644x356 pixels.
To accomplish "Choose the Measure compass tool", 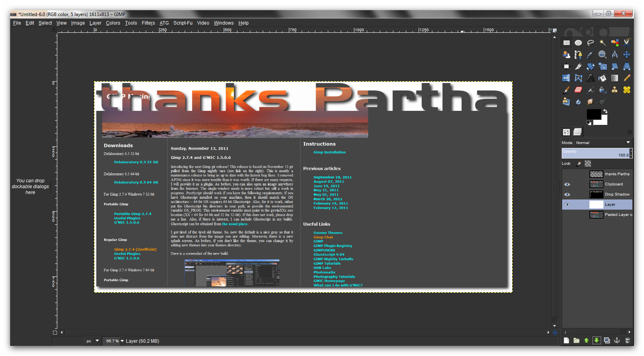I will (615, 55).
